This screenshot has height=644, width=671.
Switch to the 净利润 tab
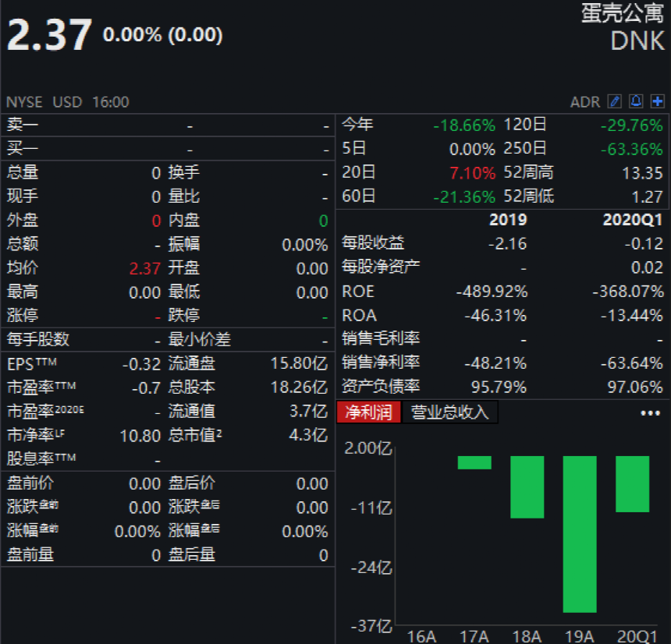[368, 412]
